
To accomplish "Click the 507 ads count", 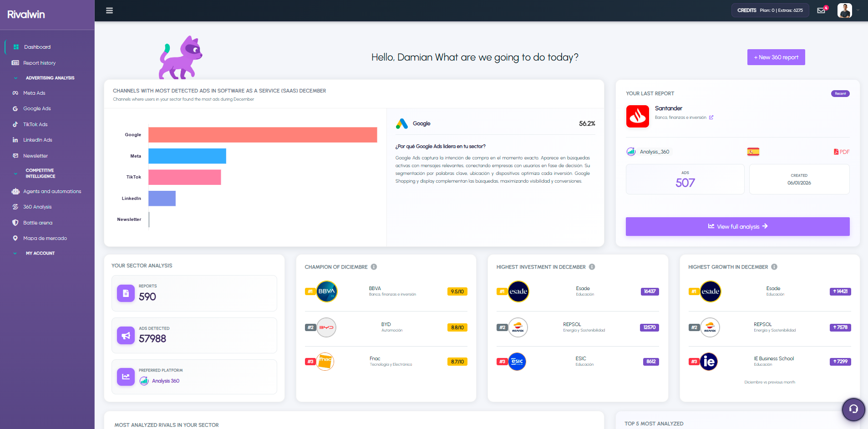I will point(685,183).
